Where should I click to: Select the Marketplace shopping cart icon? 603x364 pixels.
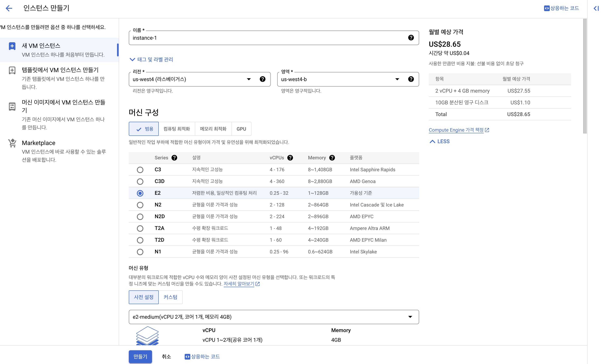(12, 143)
